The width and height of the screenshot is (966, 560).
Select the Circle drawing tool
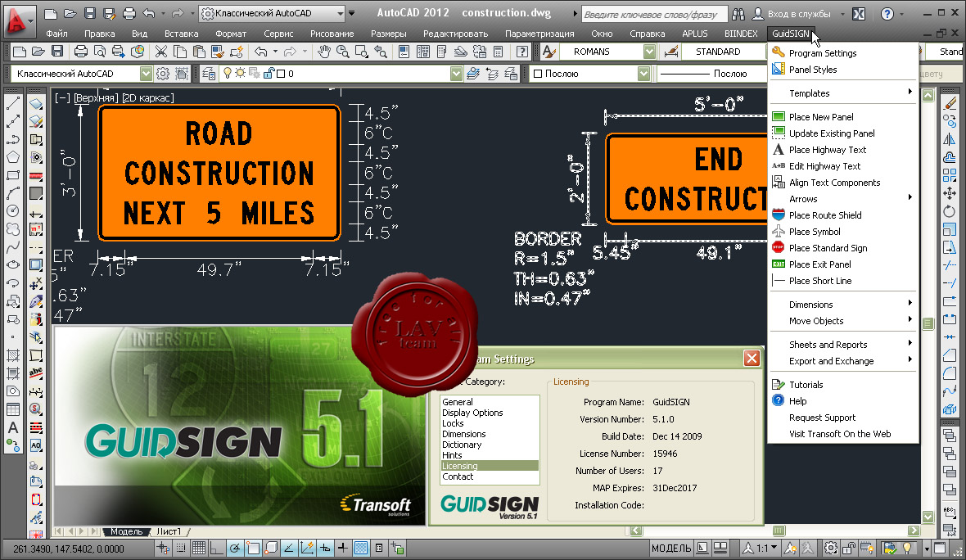(13, 210)
